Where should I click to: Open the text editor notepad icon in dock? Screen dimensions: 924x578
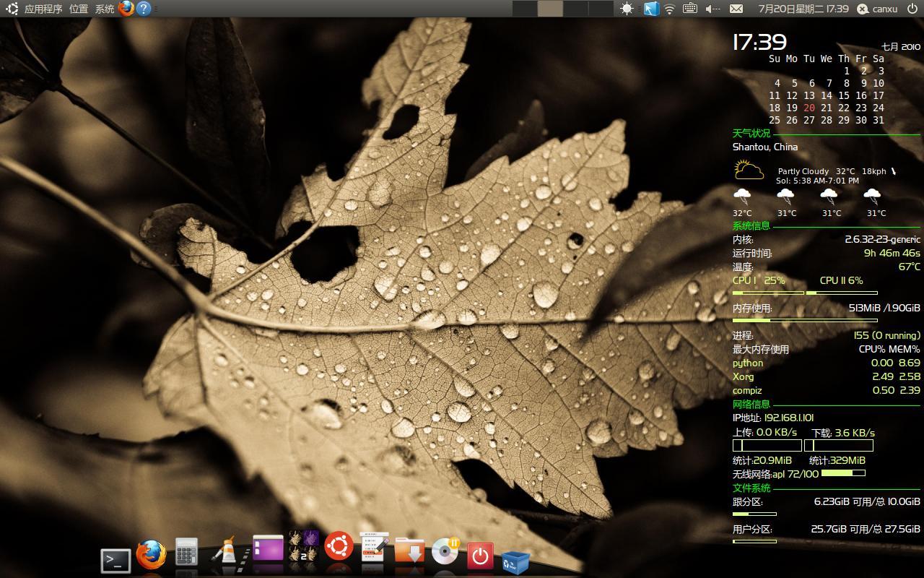[x=375, y=547]
